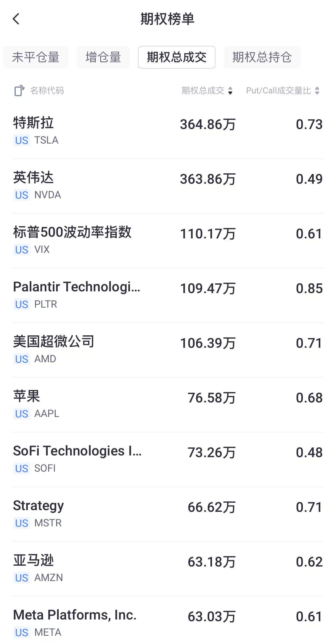Tap the 美国超微公司 AMD row

coord(168,350)
